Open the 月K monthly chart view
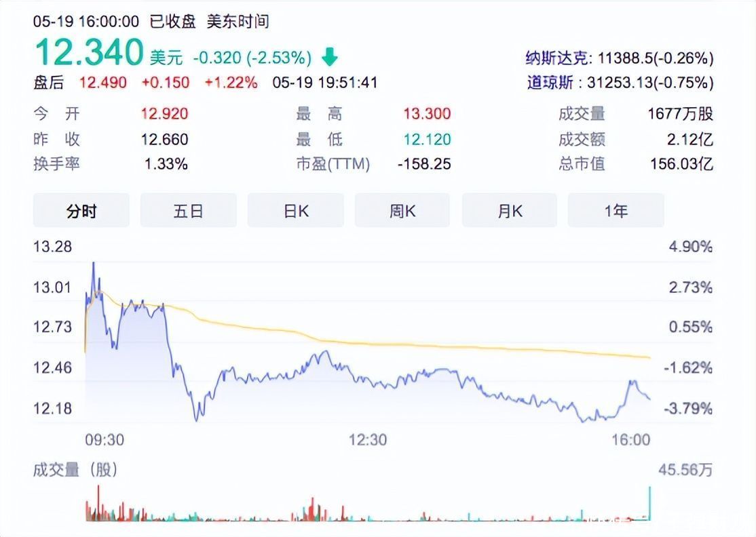756x537 pixels. 509,211
